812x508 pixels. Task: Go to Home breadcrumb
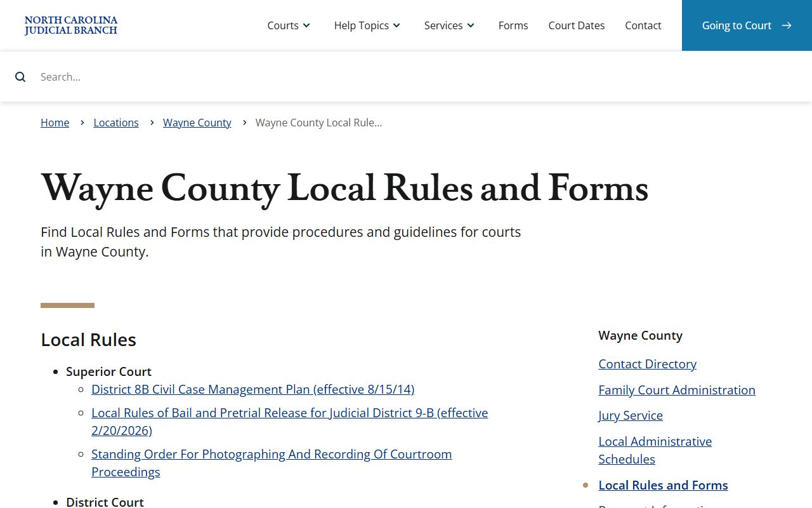[x=55, y=123]
